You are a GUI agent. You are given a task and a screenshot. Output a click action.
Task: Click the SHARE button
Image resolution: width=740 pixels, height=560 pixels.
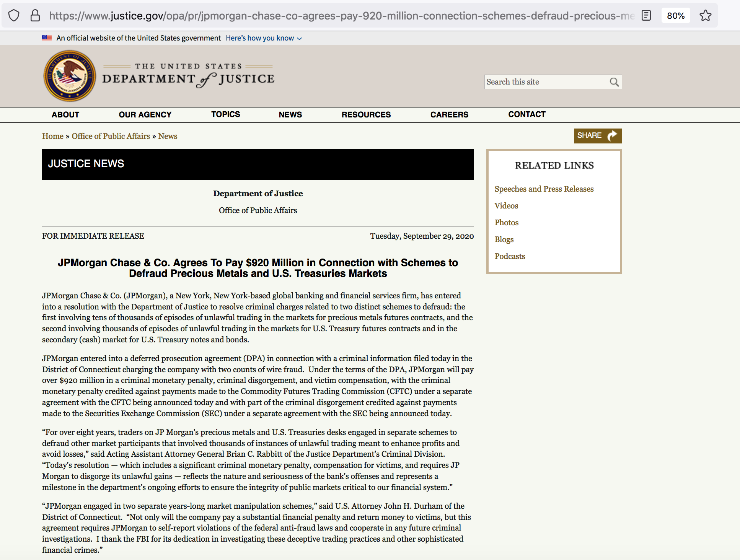click(598, 136)
